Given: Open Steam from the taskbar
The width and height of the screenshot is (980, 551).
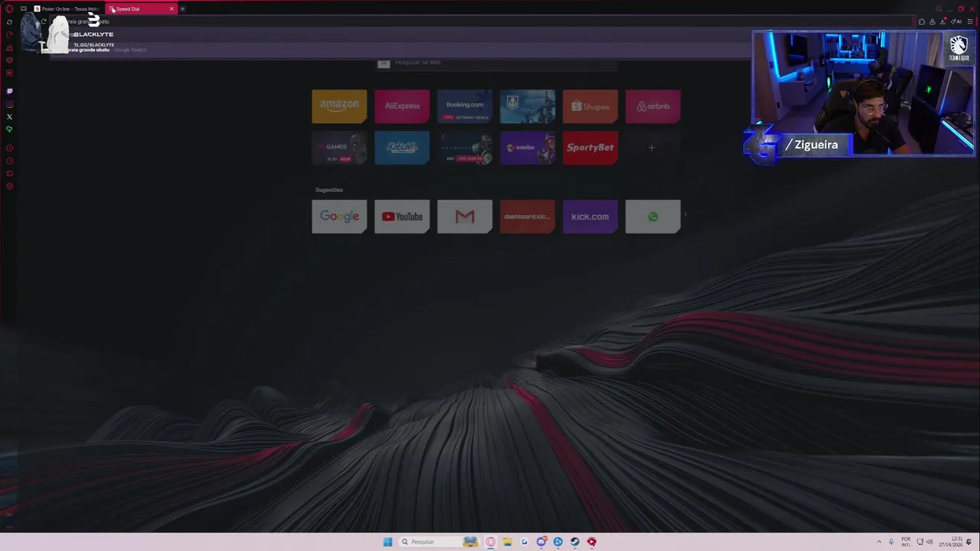Looking at the screenshot, I should click(574, 542).
